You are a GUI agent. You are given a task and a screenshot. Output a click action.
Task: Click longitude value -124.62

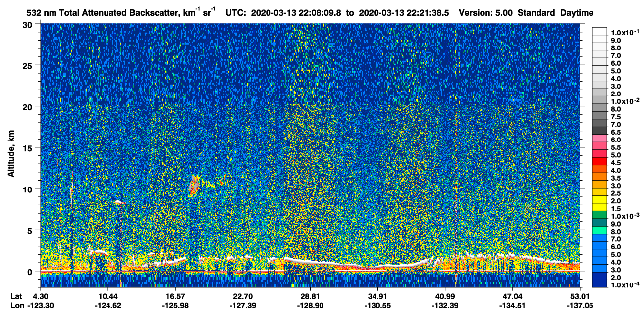click(107, 305)
